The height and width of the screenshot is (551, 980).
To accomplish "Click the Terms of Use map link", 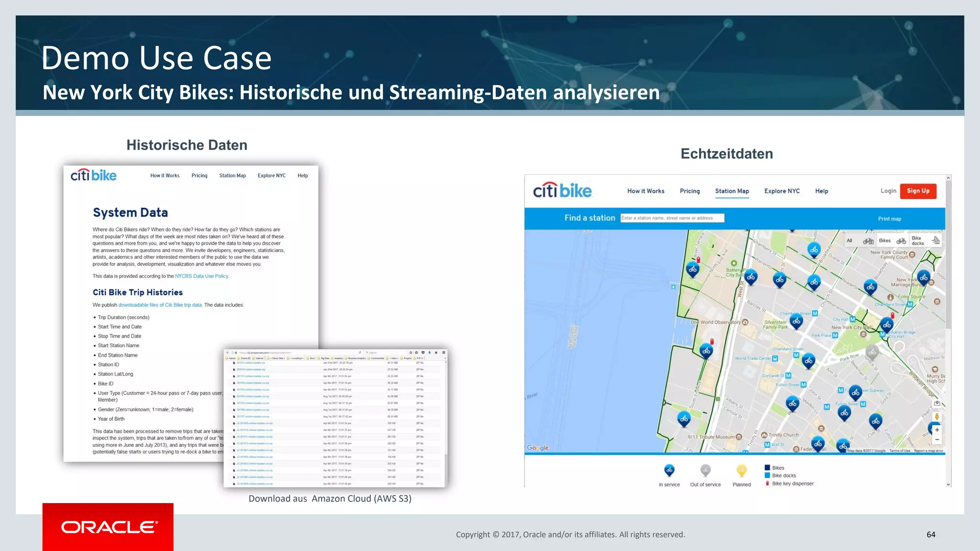I will 900,451.
